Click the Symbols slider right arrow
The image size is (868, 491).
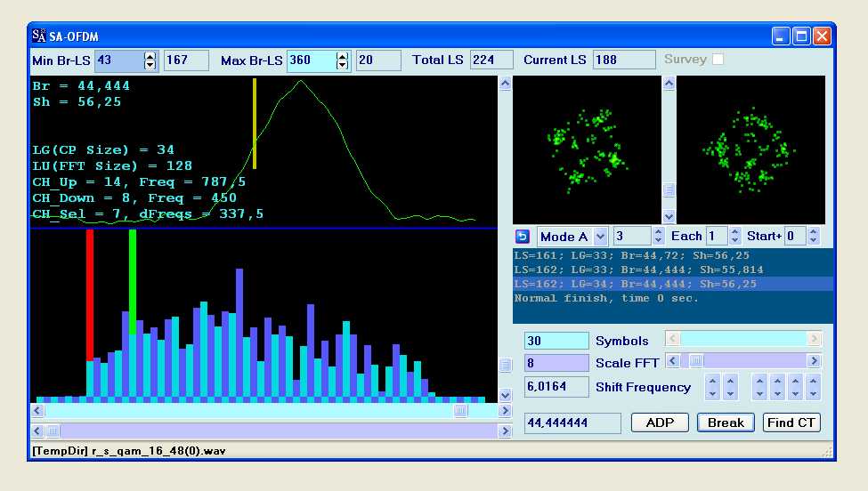point(814,338)
